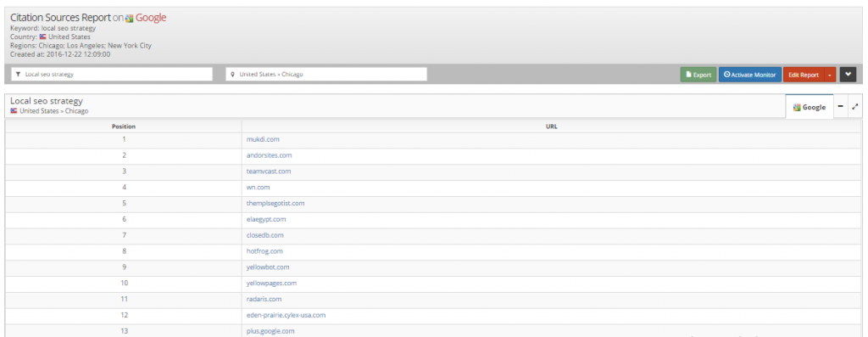
Task: Click Keyword: local seo strategy text
Action: tap(53, 28)
